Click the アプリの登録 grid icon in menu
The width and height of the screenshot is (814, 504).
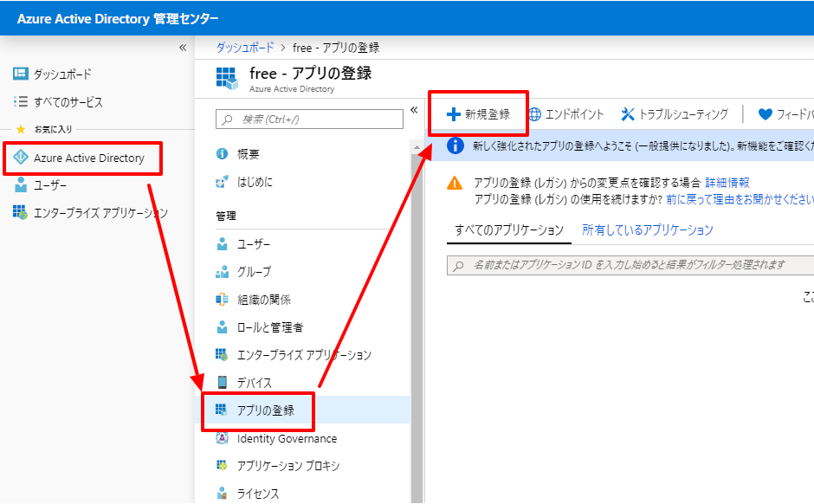pos(222,410)
